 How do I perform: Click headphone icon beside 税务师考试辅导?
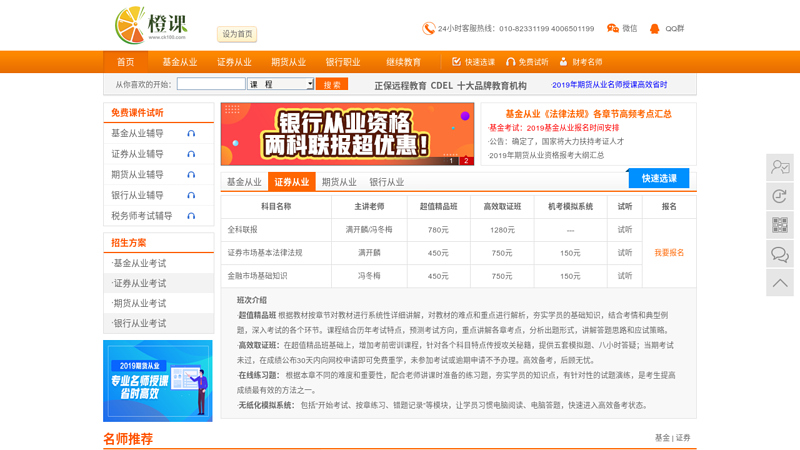tap(191, 216)
